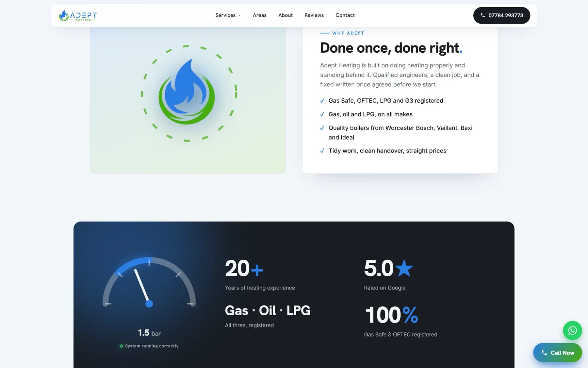588x368 pixels.
Task: Click the 'Rated on Google' caption
Action: click(384, 288)
